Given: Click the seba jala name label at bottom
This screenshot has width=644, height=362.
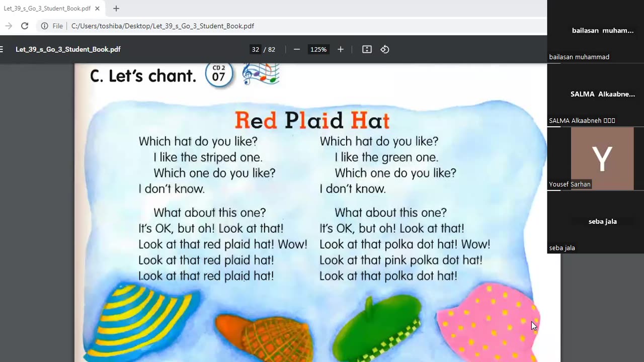Looking at the screenshot, I should (x=562, y=248).
